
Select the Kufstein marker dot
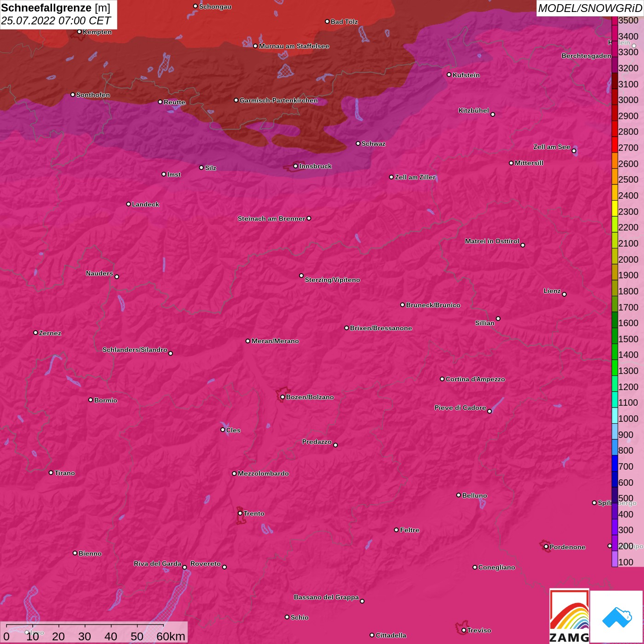[x=449, y=75]
